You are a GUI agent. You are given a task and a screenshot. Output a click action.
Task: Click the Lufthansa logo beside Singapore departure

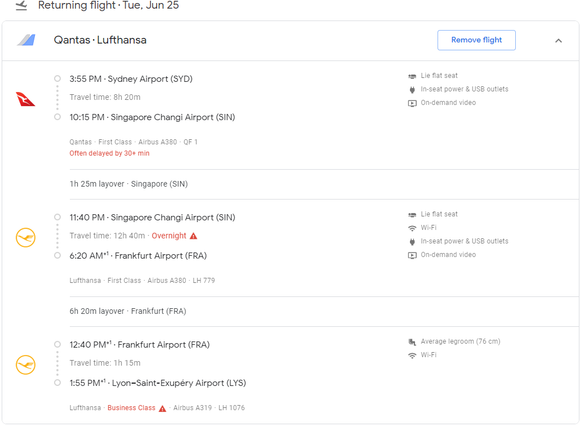click(26, 237)
